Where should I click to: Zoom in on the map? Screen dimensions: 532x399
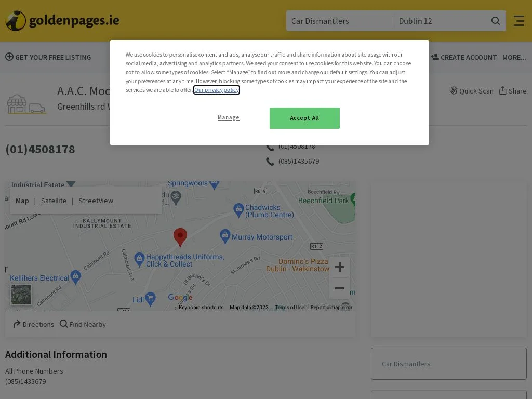click(x=340, y=267)
